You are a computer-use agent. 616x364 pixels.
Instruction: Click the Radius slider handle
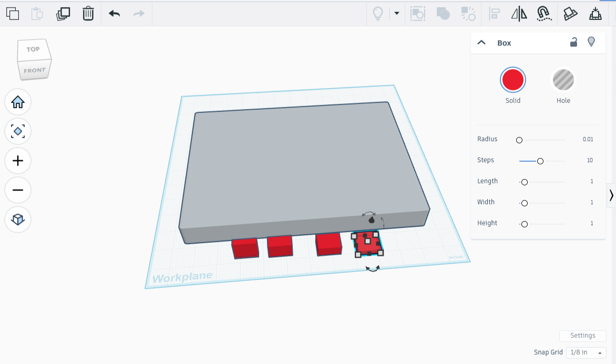coord(519,140)
